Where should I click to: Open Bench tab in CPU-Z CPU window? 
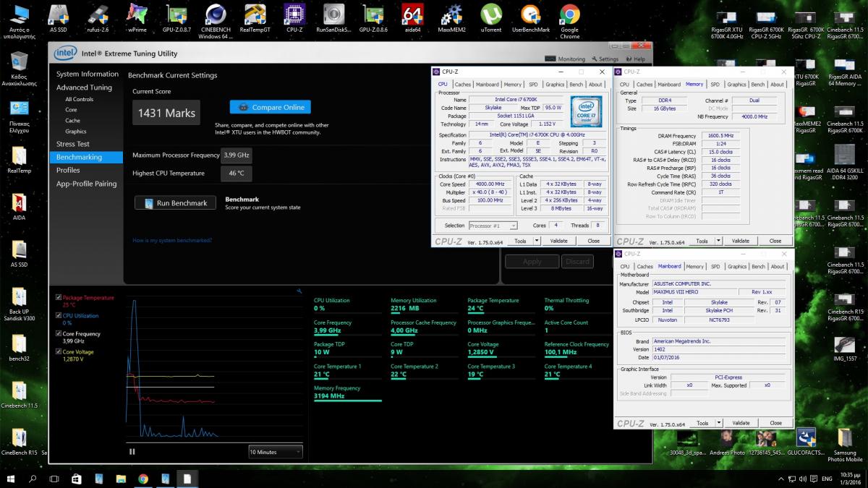tap(576, 85)
